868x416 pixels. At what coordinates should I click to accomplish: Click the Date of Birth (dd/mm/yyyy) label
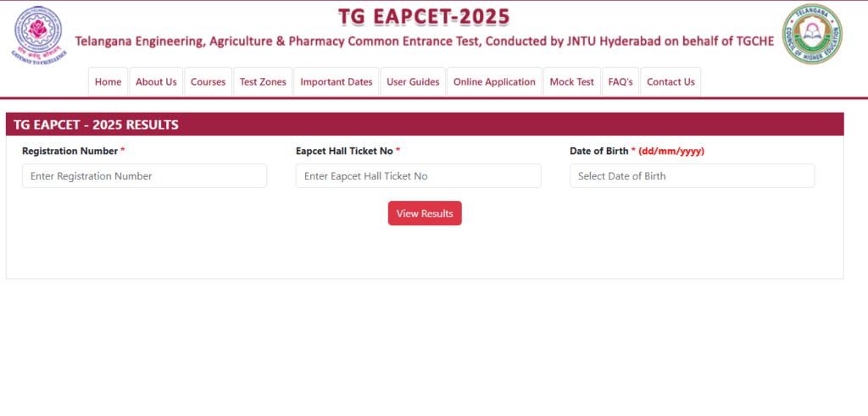(637, 151)
